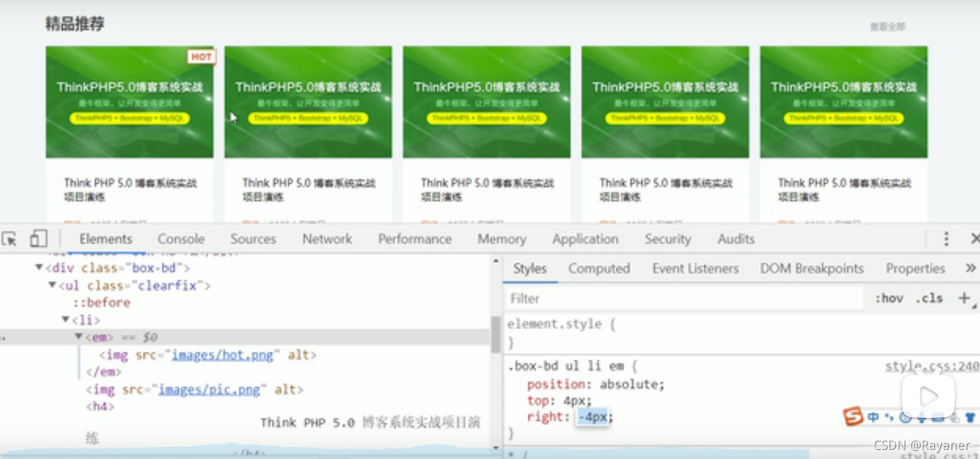Image resolution: width=980 pixels, height=459 pixels.
Task: Open the Application tab
Action: coord(585,239)
